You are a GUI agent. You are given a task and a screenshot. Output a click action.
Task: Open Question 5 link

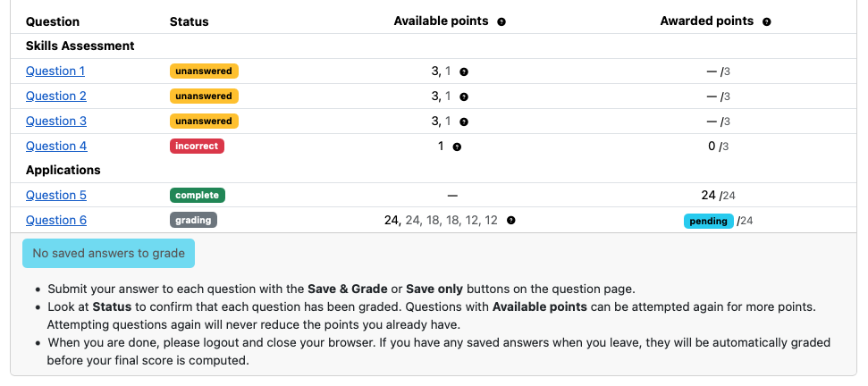pyautogui.click(x=56, y=195)
